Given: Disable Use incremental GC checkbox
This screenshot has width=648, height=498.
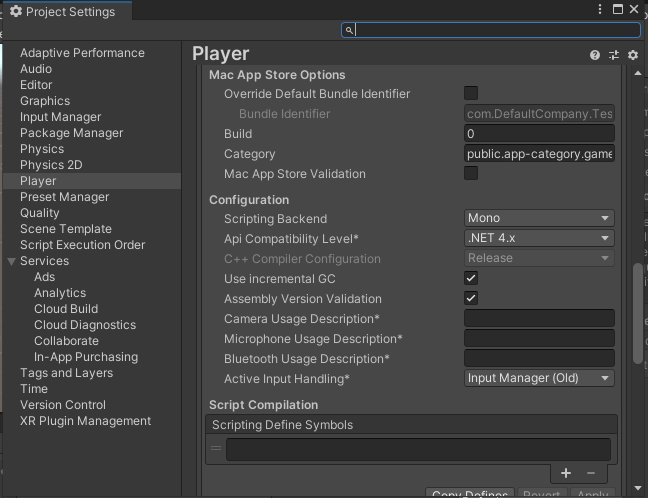Looking at the screenshot, I should 471,278.
